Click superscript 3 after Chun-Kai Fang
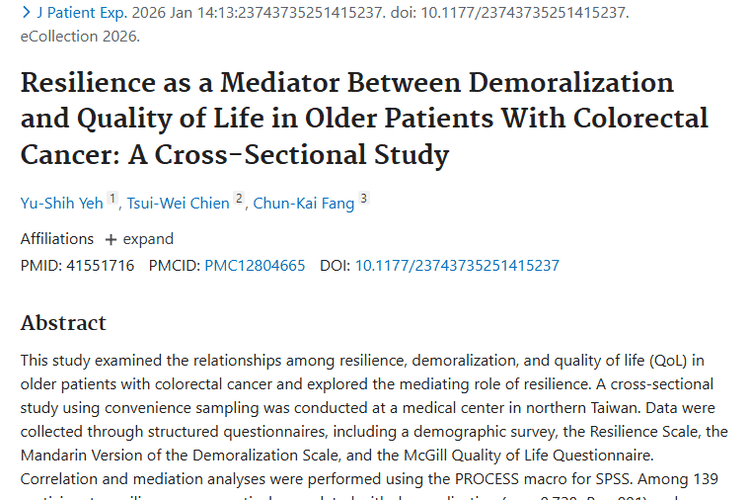 pyautogui.click(x=364, y=200)
